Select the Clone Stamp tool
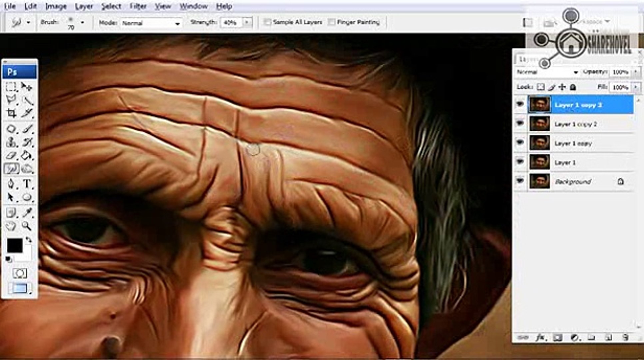This screenshot has width=644, height=360. tap(11, 142)
